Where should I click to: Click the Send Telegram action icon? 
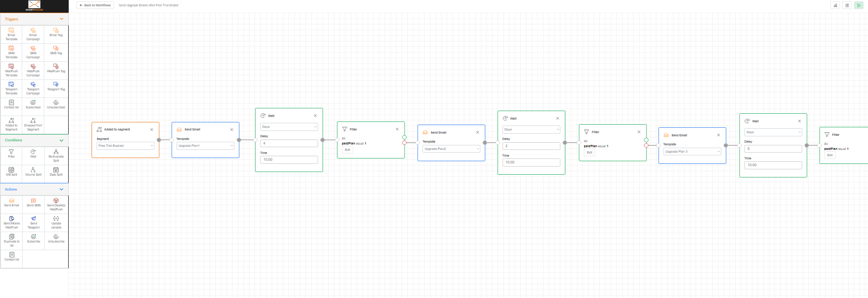[33, 219]
